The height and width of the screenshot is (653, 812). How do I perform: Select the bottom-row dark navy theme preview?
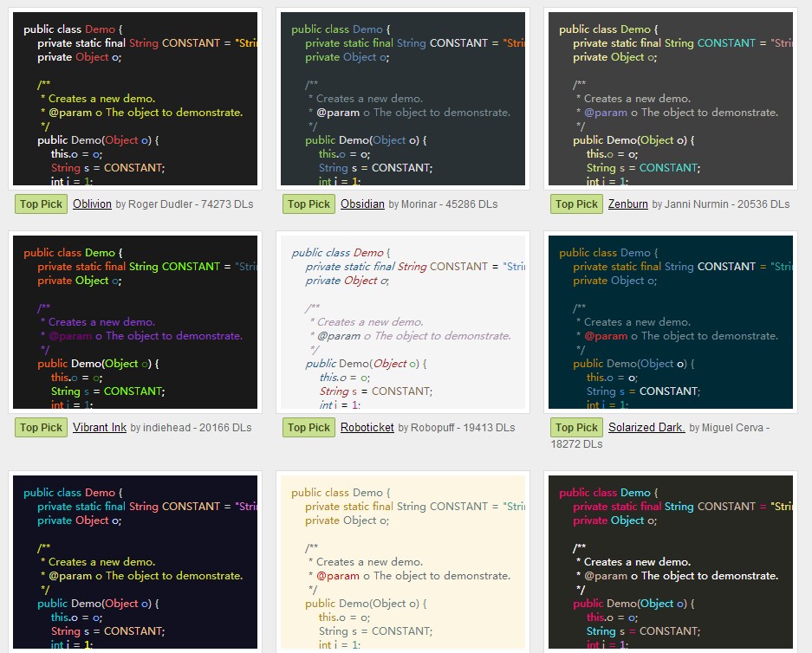(135, 562)
